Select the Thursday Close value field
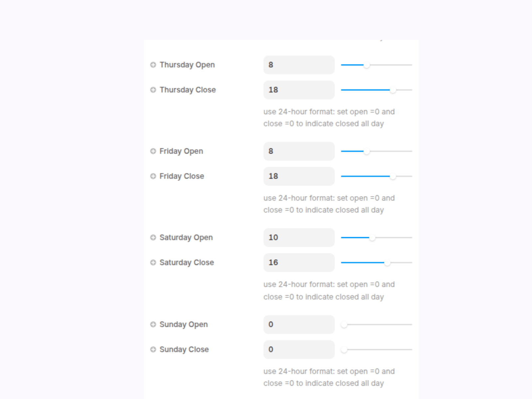 click(x=299, y=90)
